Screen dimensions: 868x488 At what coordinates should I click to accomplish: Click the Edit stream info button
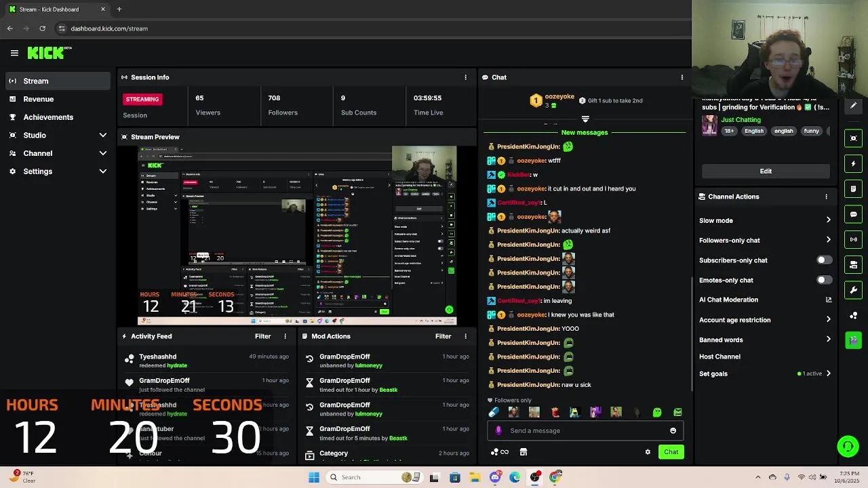766,171
